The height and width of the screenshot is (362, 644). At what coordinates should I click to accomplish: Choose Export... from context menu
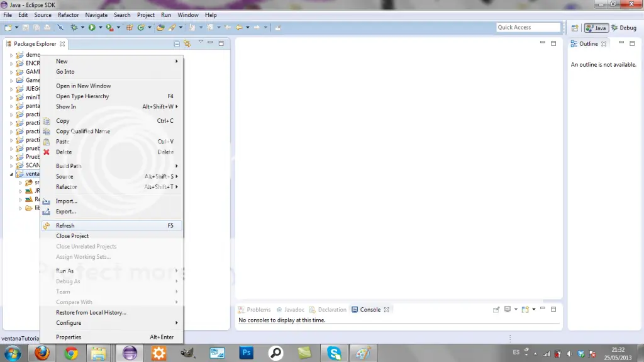click(111, 212)
